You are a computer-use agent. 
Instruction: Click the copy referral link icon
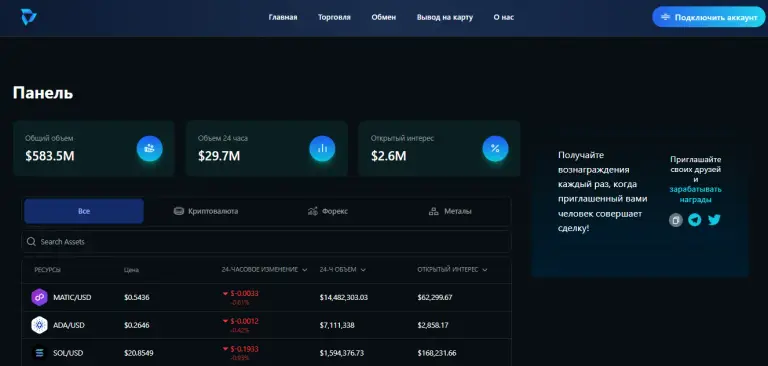(x=676, y=220)
